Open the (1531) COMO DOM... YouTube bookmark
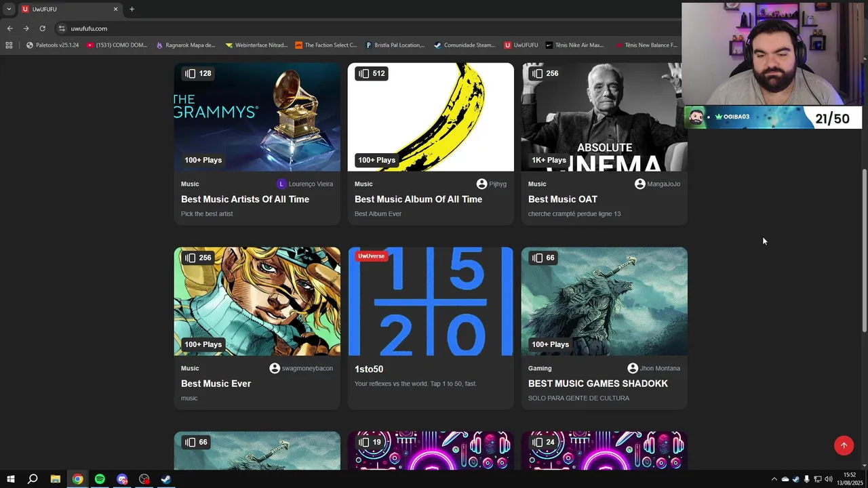 [x=117, y=45]
